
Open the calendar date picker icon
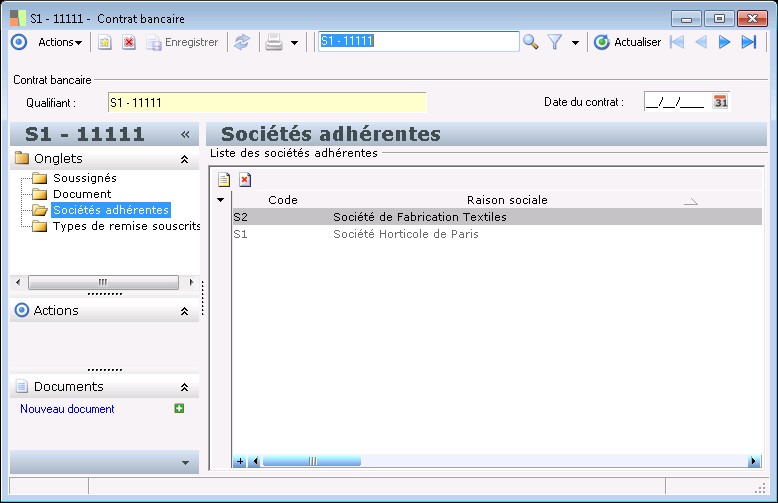coord(720,102)
